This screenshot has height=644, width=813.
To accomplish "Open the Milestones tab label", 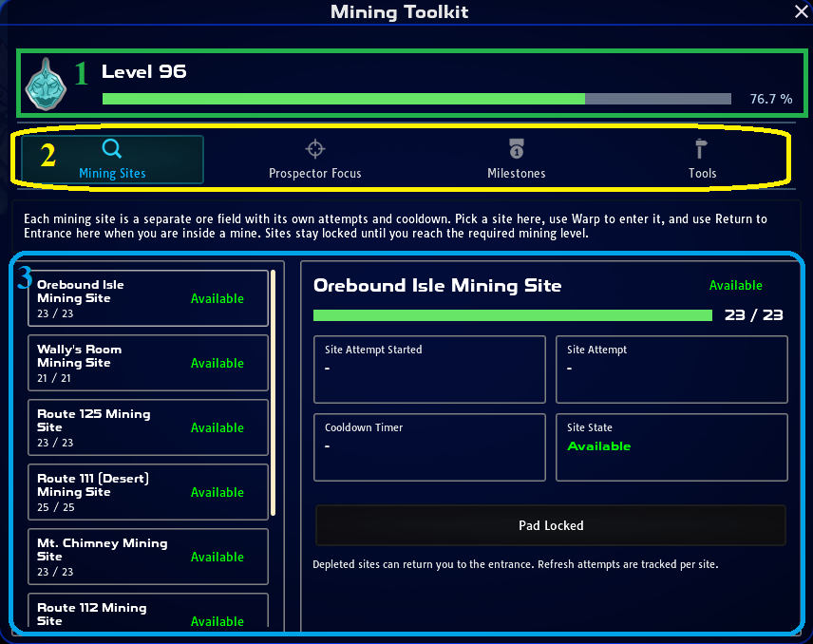I will click(x=517, y=173).
